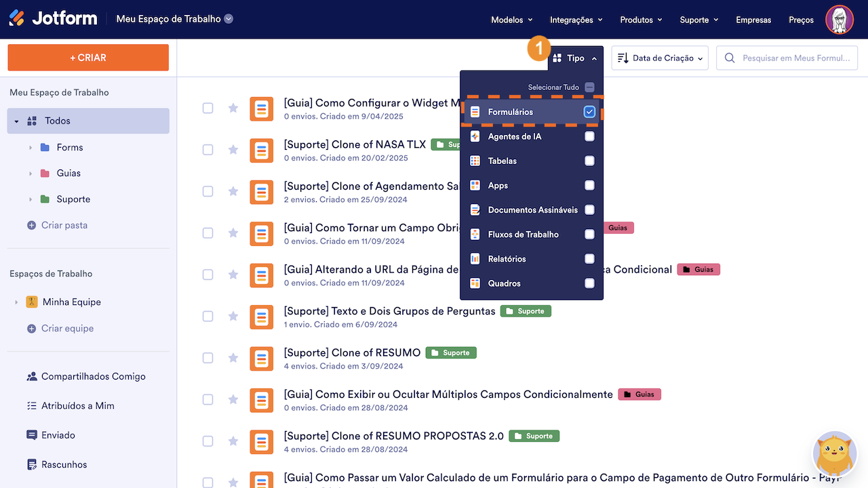Collapse the Todos tree arrow
868x488 pixels.
click(x=16, y=121)
